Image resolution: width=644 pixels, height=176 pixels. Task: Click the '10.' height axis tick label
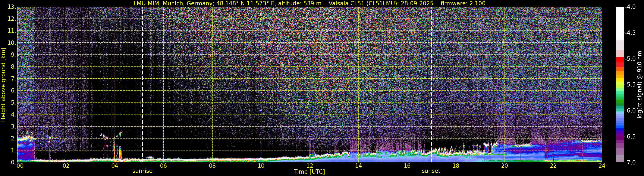click(12, 43)
